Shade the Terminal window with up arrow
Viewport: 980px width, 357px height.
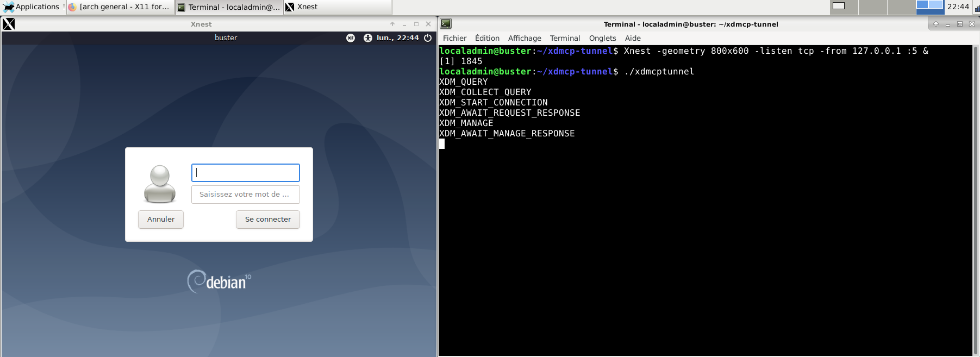click(936, 24)
